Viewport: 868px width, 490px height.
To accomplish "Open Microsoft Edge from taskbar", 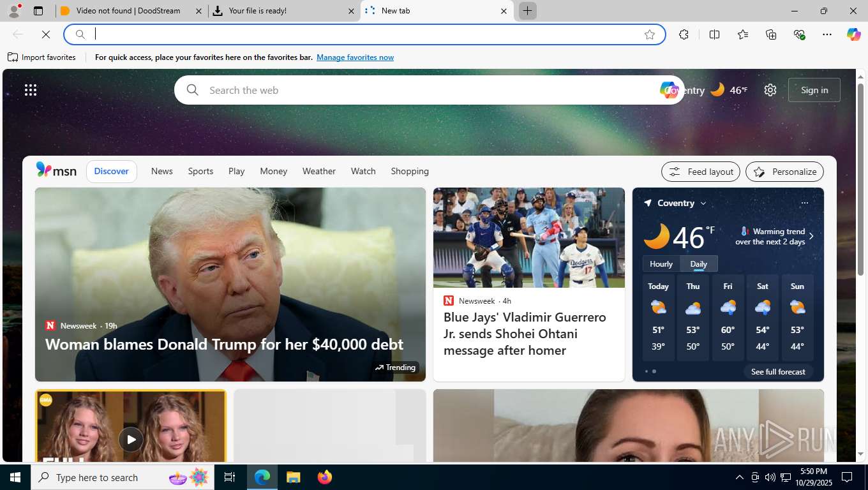I will coord(262,477).
